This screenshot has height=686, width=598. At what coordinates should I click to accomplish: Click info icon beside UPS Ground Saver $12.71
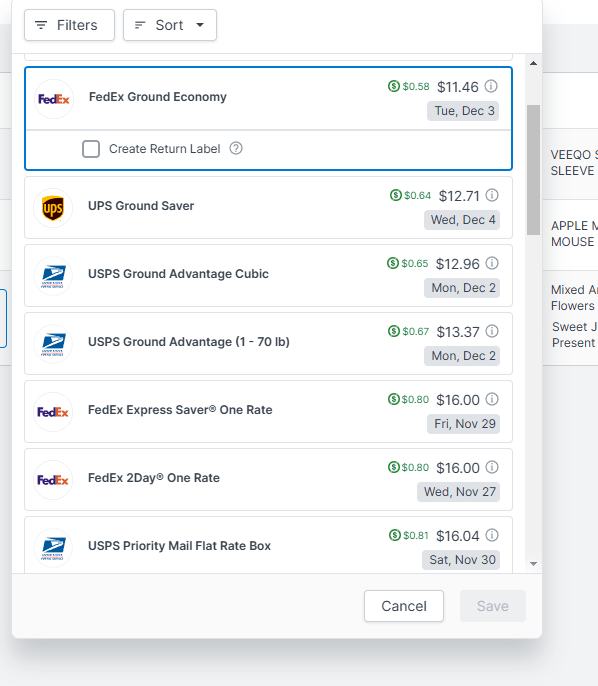pyautogui.click(x=492, y=195)
